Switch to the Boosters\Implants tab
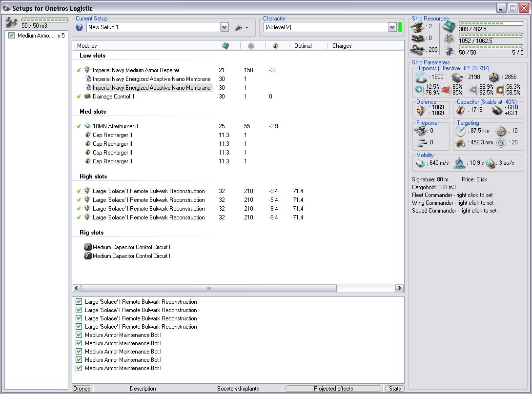The width and height of the screenshot is (532, 394). click(238, 389)
